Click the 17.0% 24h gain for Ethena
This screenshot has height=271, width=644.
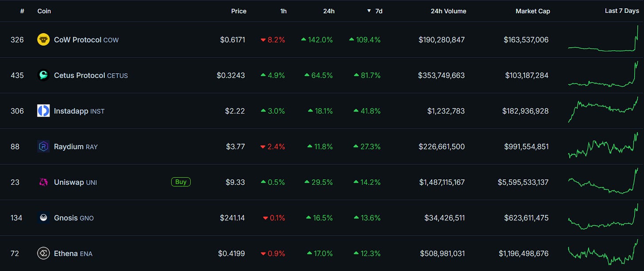(320, 253)
